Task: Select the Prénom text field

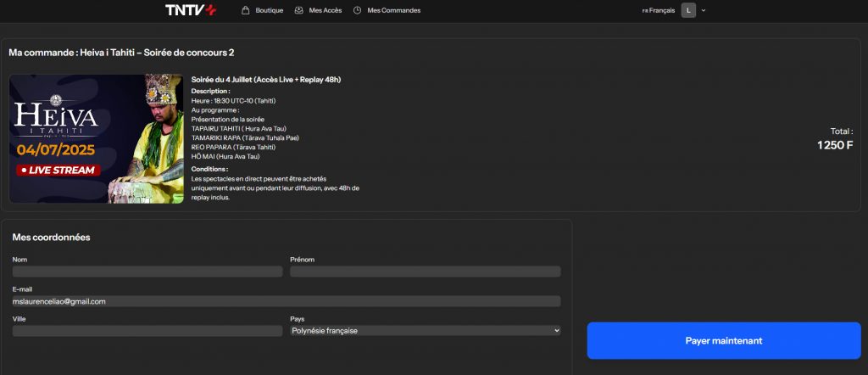Action: pyautogui.click(x=425, y=271)
